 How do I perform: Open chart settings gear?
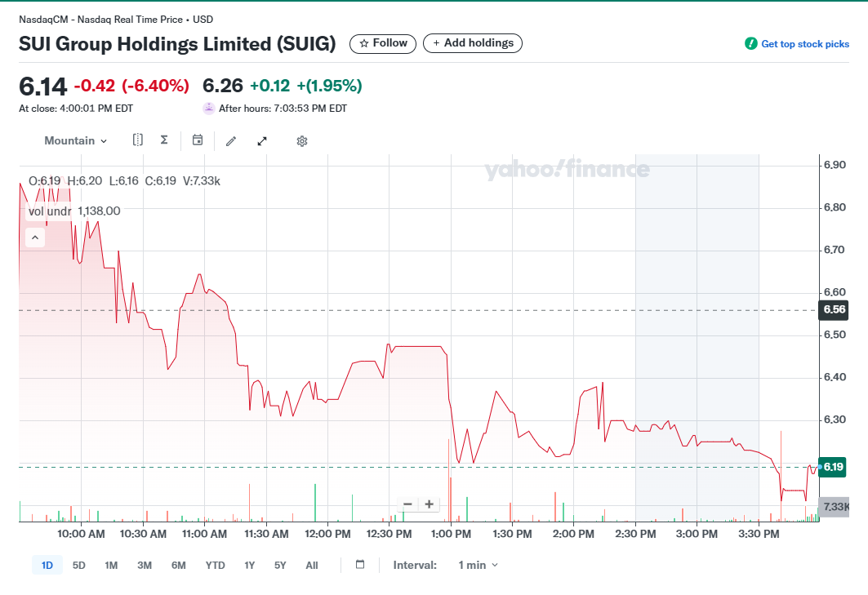[301, 141]
